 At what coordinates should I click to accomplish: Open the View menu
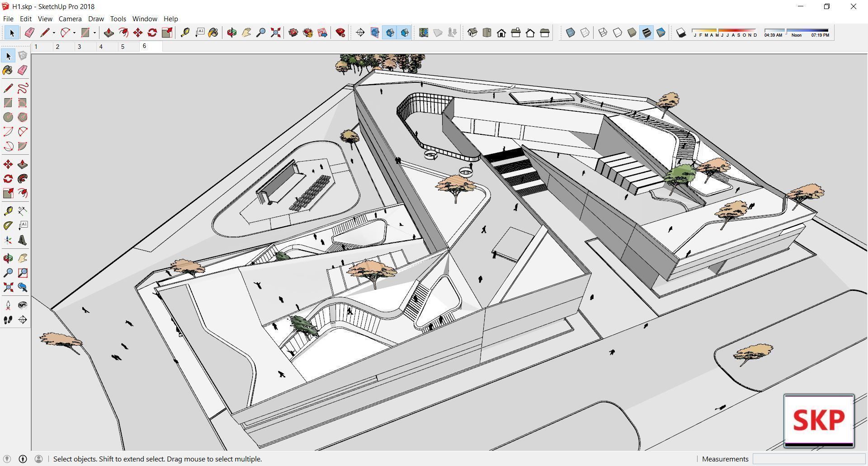(x=45, y=19)
